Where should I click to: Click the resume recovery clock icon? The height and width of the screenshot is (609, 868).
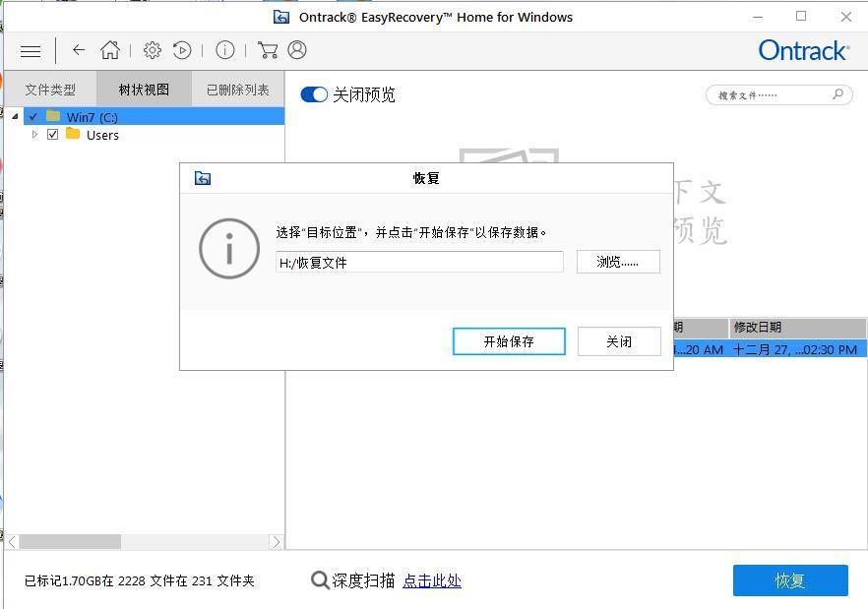182,50
